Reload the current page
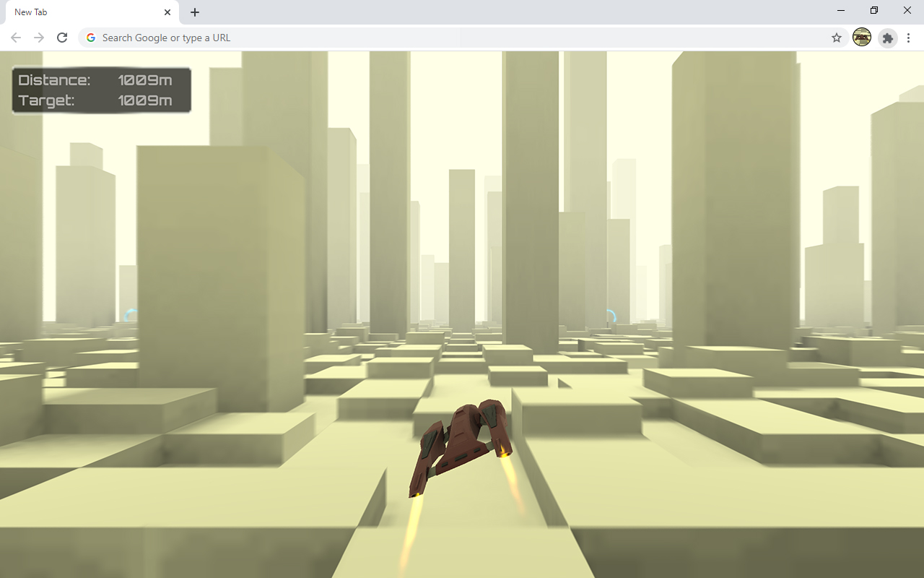The image size is (924, 578). pyautogui.click(x=62, y=38)
